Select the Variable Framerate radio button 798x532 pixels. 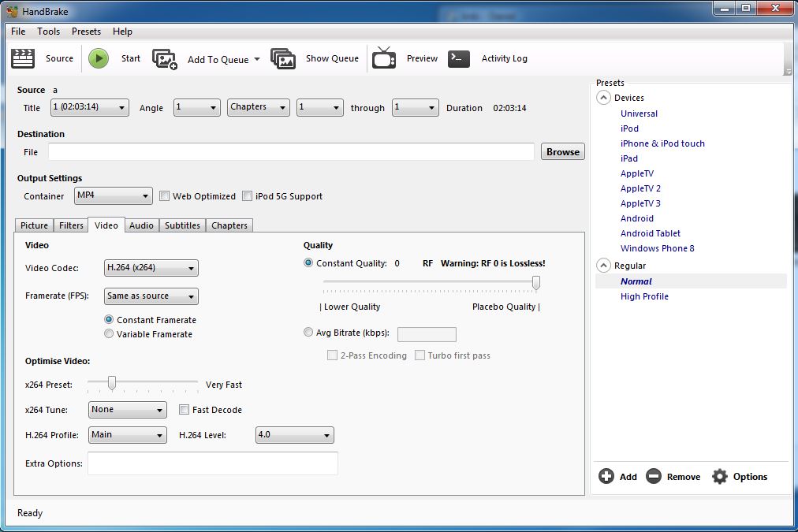point(110,334)
